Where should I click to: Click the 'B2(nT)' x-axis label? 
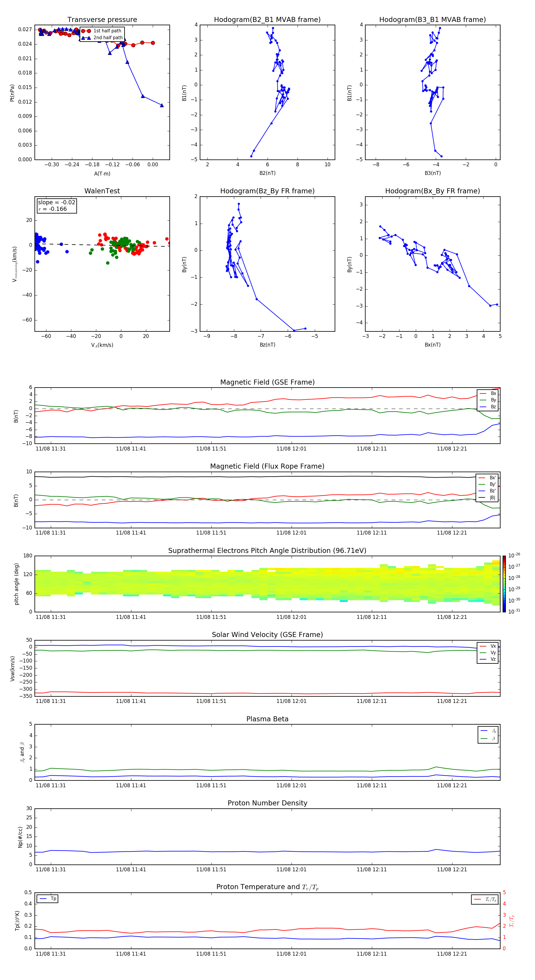[267, 173]
